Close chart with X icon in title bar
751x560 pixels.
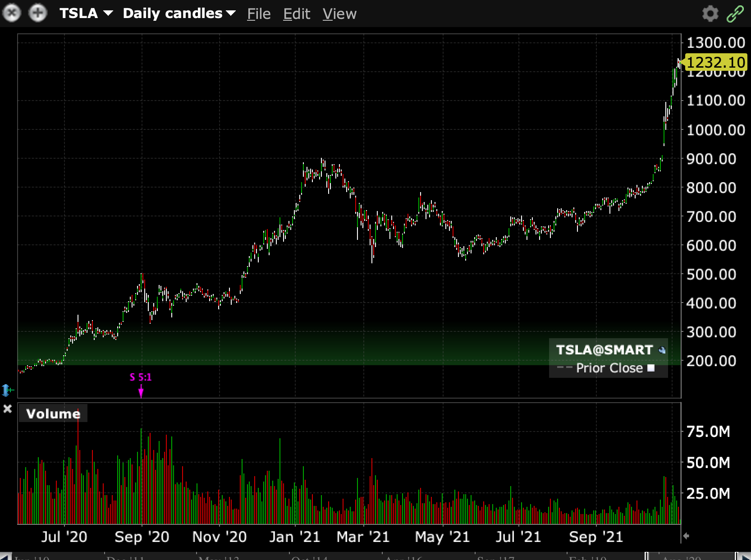12,13
